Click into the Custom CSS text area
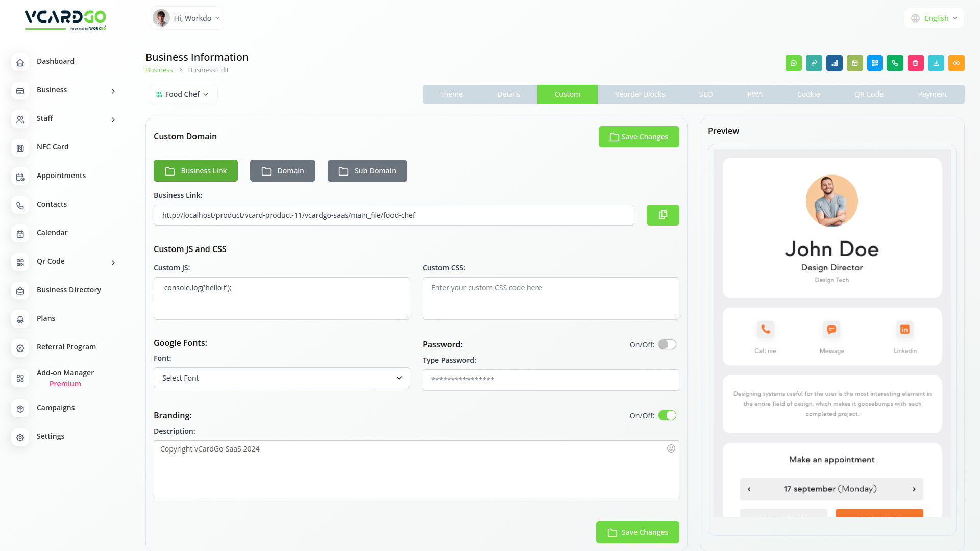 click(x=550, y=298)
